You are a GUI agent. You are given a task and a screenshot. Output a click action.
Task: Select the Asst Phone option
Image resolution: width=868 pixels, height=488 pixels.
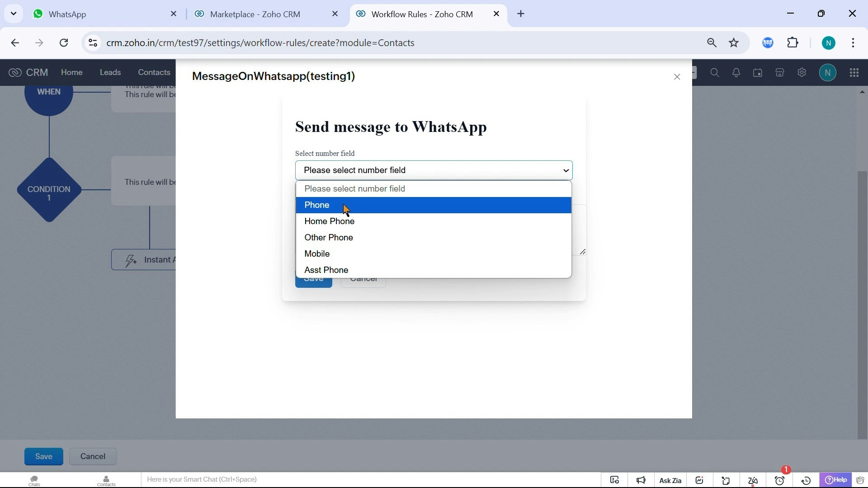click(x=326, y=270)
